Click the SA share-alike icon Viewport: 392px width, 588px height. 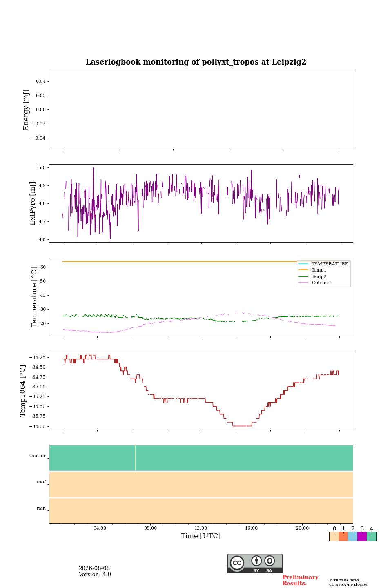coord(269,561)
